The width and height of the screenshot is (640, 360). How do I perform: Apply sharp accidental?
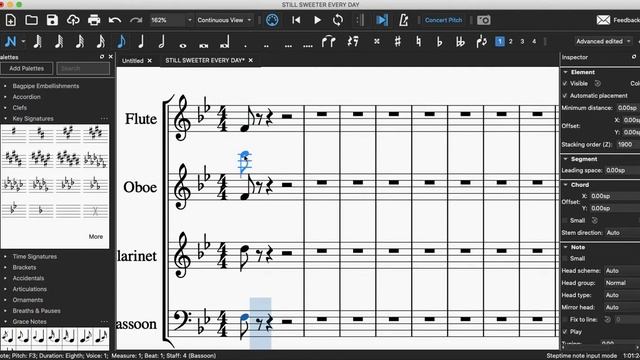[x=398, y=41]
